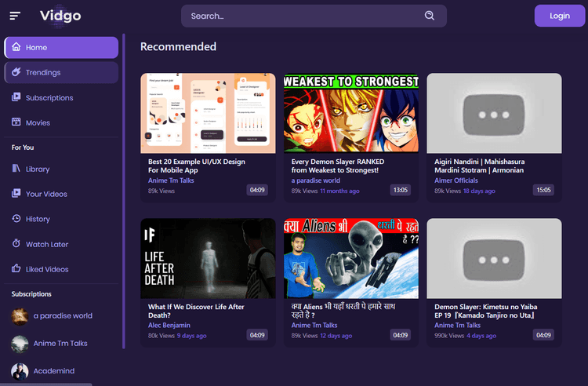The width and height of the screenshot is (588, 386).
Task: Click the History clock icon
Action: pyautogui.click(x=16, y=218)
